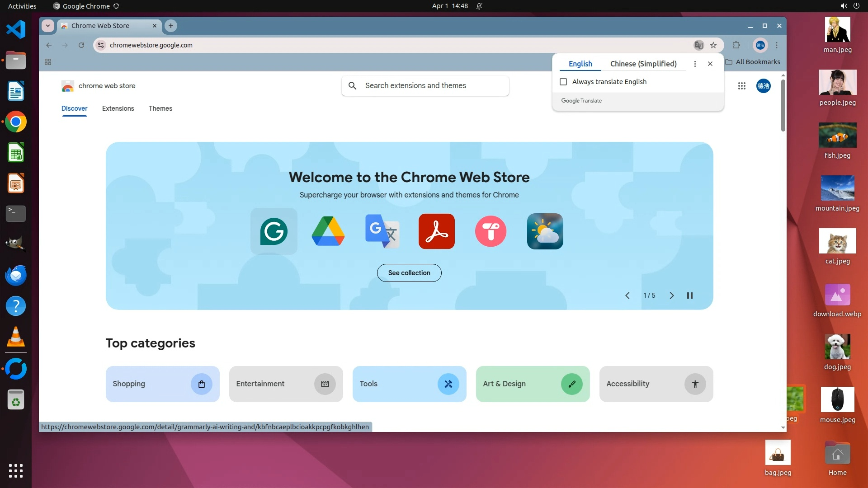868x488 pixels.
Task: Open the Grammarly extension icon
Action: (274, 231)
